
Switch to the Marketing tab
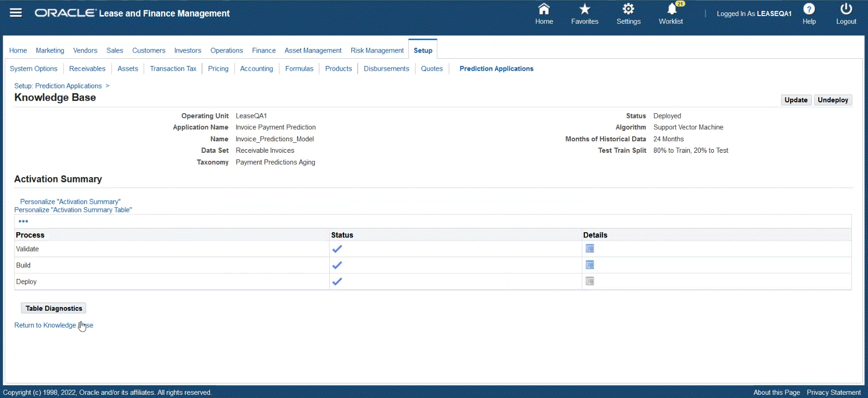click(50, 50)
